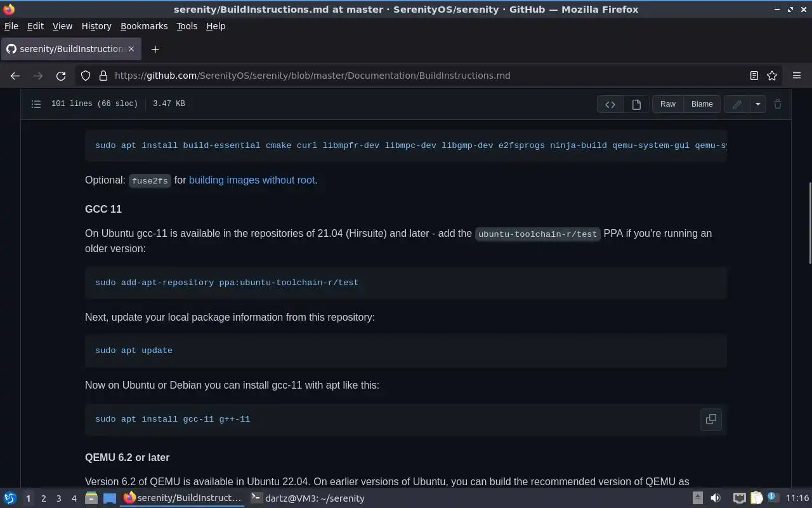This screenshot has height=508, width=812.
Task: Click the ubuntu-toolchain-r/test inline code
Action: (x=537, y=234)
